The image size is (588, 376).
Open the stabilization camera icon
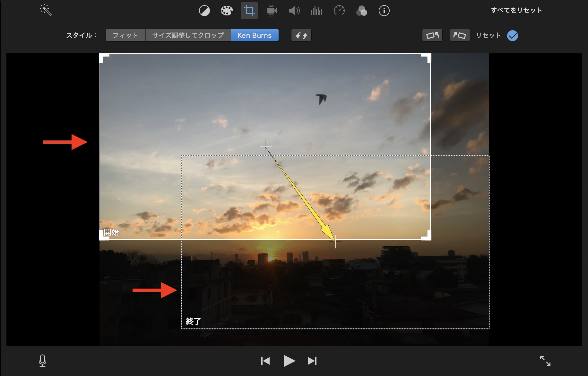coord(272,11)
